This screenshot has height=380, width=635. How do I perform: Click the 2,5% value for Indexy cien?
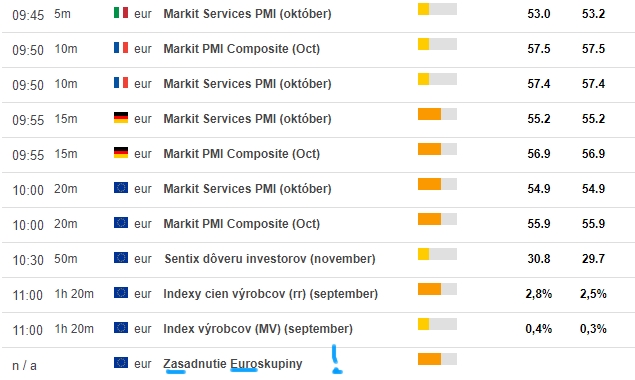point(593,294)
